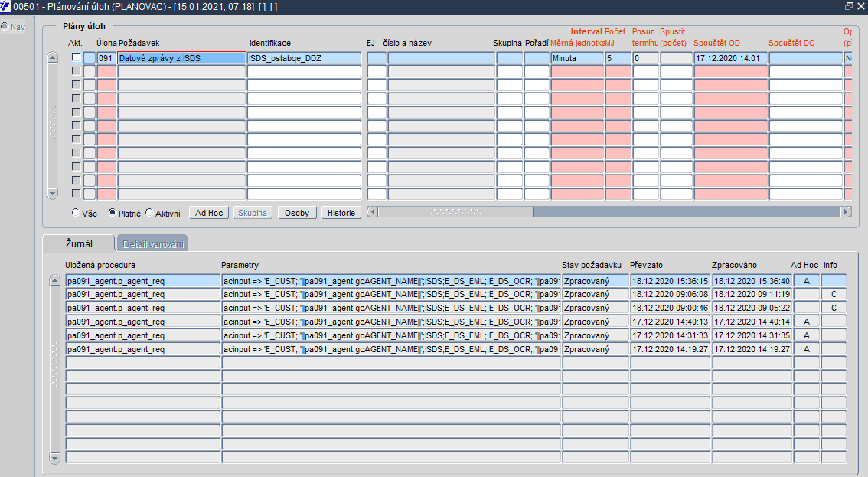Open the Měrná jednotka field showing Minuta
Viewport: 868px width, 477px height.
577,57
